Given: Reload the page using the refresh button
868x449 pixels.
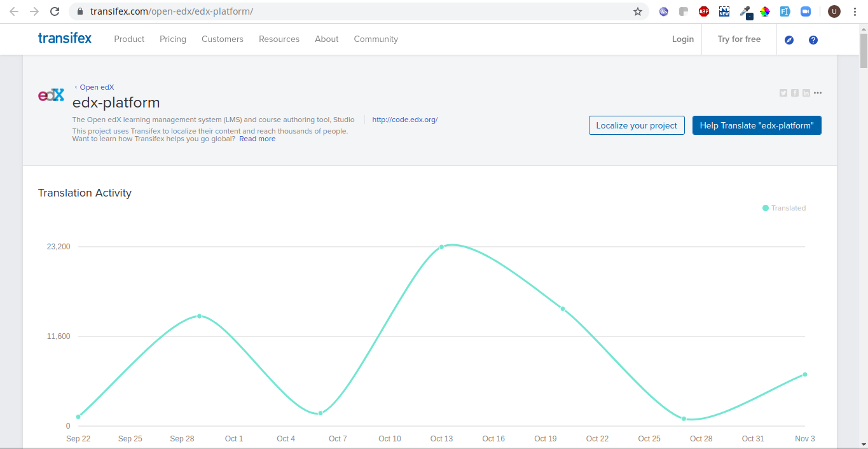Looking at the screenshot, I should 55,11.
